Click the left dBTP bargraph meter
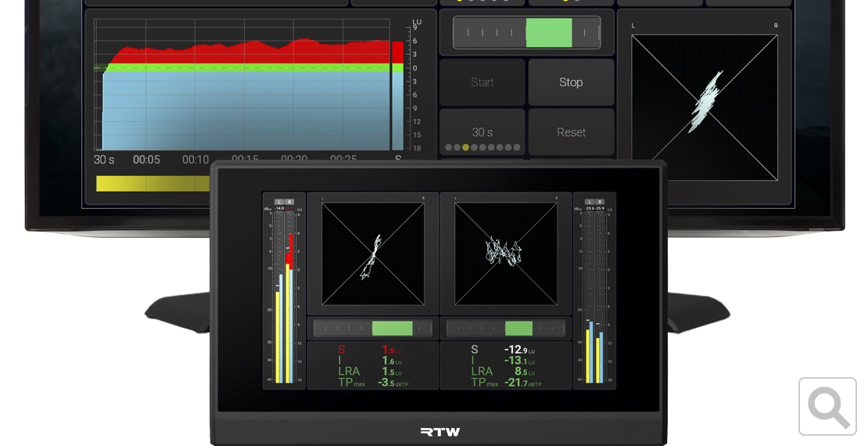The width and height of the screenshot is (868, 446). click(284, 296)
